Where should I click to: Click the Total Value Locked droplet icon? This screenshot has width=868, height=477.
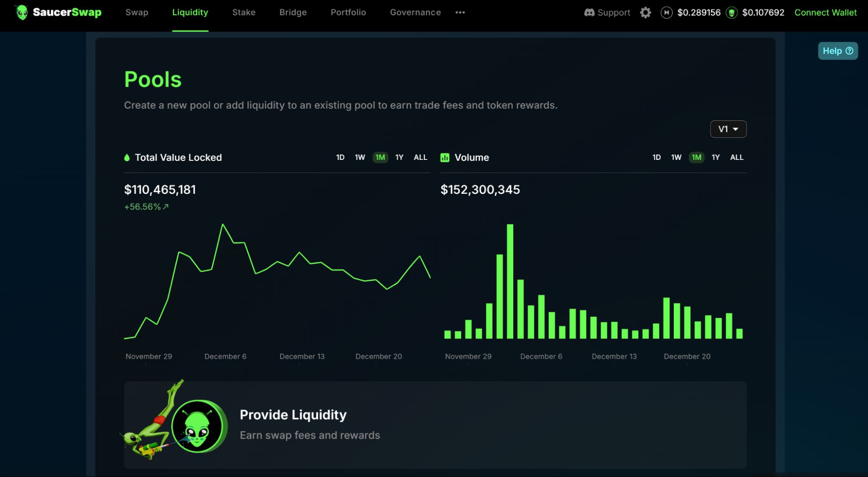tap(127, 158)
